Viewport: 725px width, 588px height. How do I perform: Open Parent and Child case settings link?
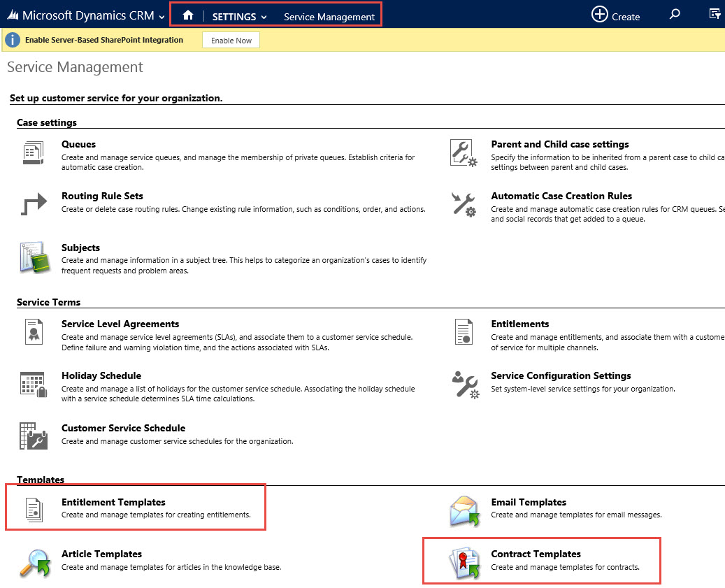click(559, 144)
